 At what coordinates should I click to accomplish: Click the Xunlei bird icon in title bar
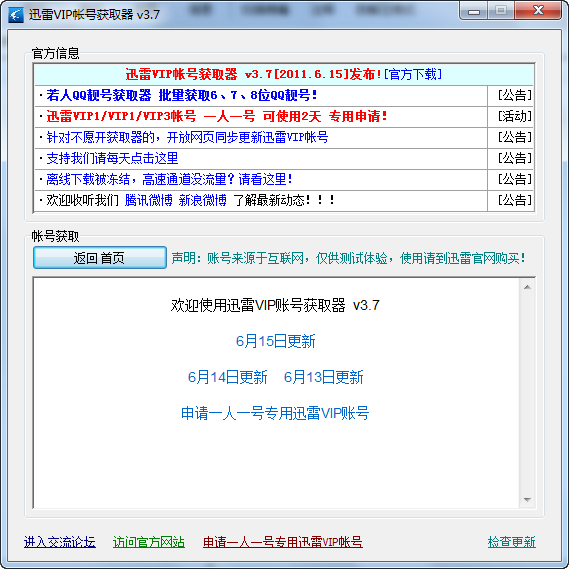(x=16, y=15)
